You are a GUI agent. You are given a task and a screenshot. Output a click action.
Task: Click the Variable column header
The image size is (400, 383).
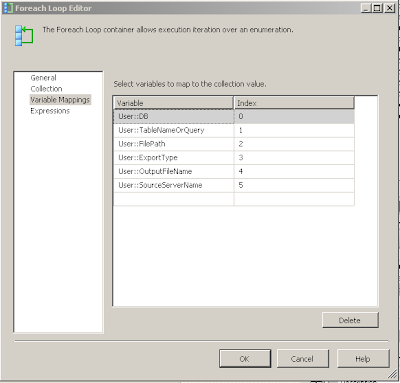click(x=174, y=103)
